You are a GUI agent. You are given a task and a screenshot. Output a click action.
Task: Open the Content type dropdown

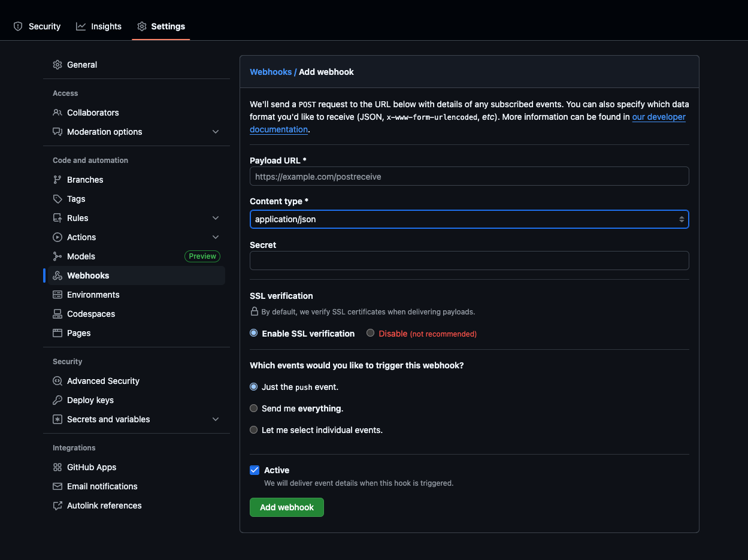point(470,219)
